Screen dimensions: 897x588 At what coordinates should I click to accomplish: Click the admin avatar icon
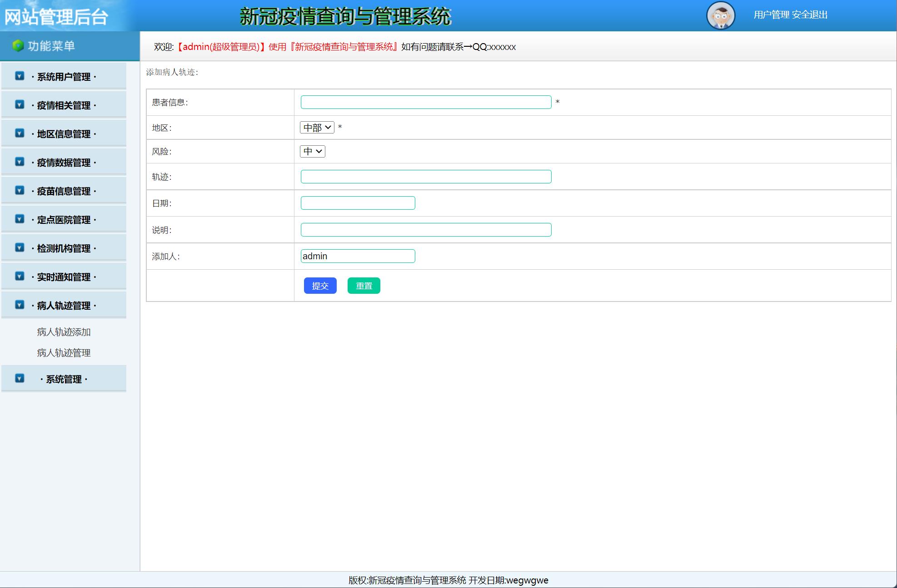pos(721,15)
